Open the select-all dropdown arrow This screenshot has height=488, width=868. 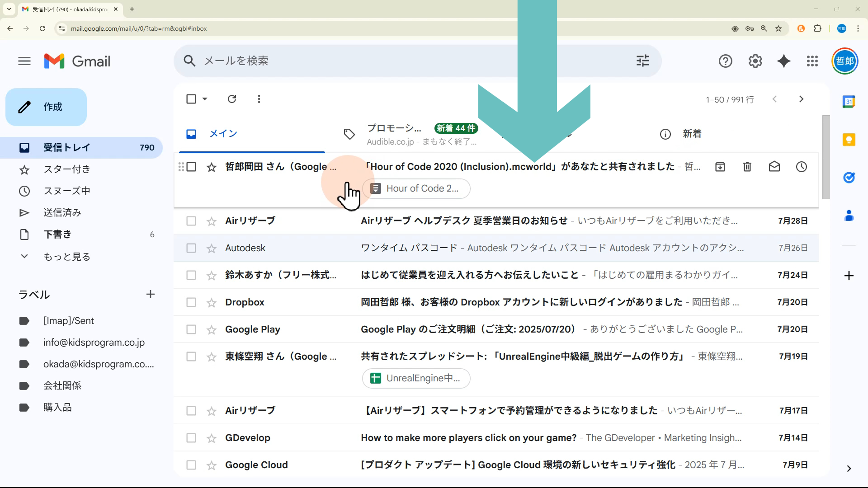point(205,99)
